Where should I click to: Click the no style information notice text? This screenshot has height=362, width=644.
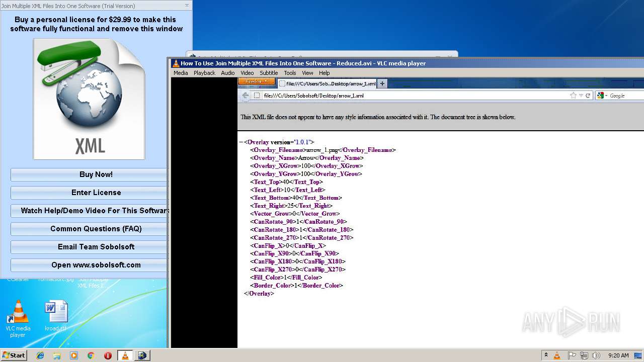tap(378, 117)
